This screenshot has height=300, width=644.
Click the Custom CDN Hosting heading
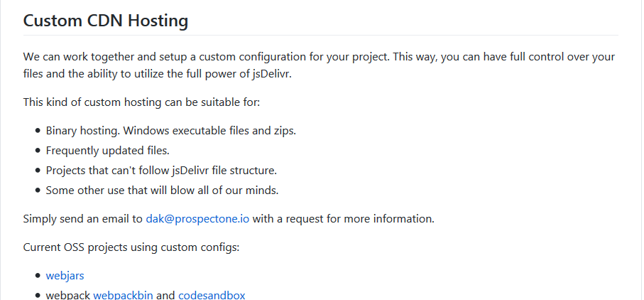coord(106,21)
